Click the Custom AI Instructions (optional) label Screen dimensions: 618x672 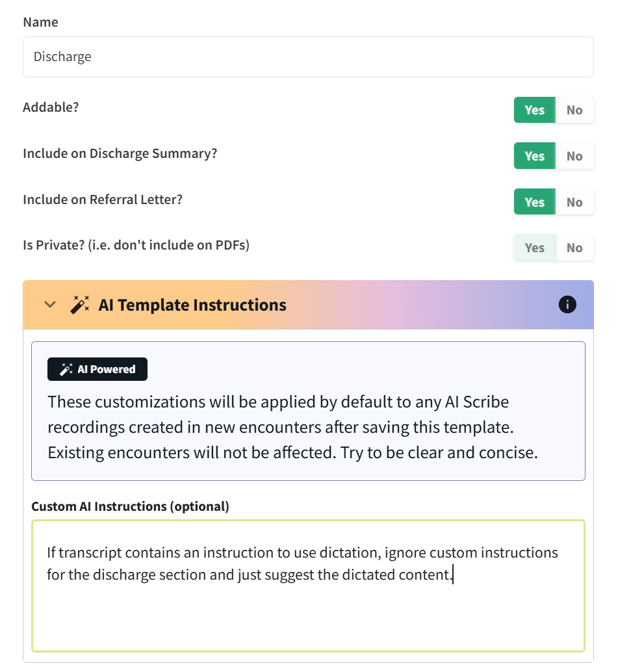tap(130, 506)
